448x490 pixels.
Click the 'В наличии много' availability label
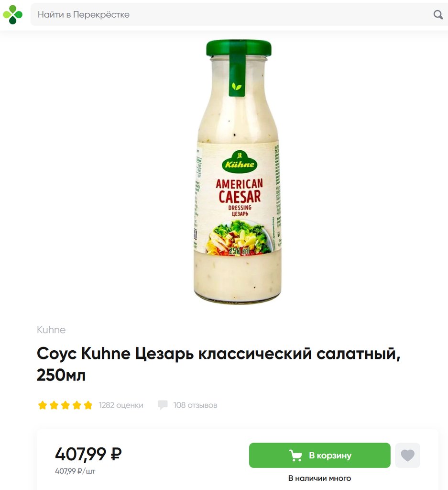coord(320,479)
